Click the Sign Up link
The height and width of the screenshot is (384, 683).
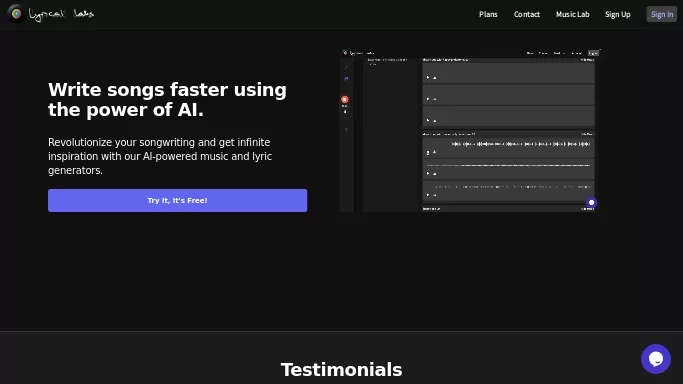tap(617, 14)
